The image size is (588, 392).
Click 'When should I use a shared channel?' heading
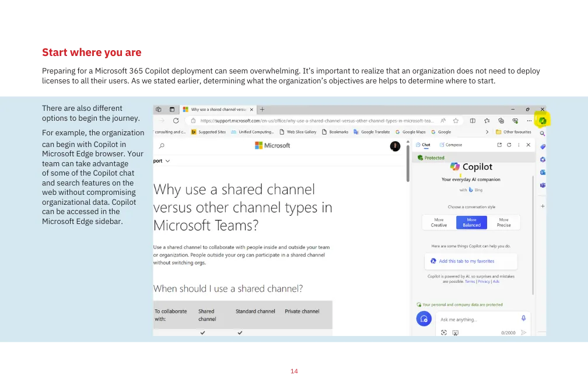point(228,289)
